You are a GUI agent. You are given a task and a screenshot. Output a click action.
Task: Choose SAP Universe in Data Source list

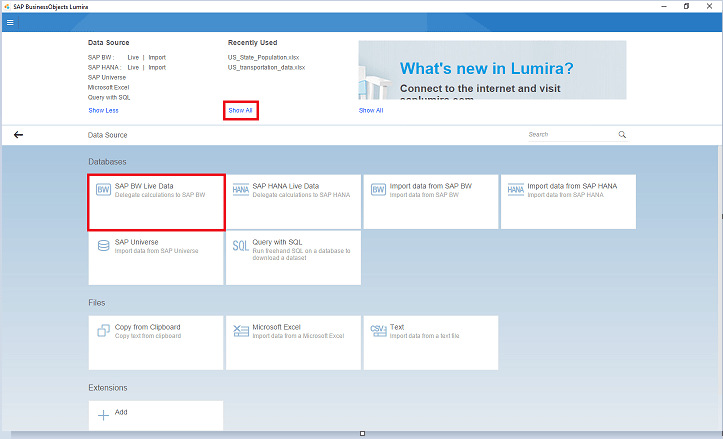[x=107, y=77]
